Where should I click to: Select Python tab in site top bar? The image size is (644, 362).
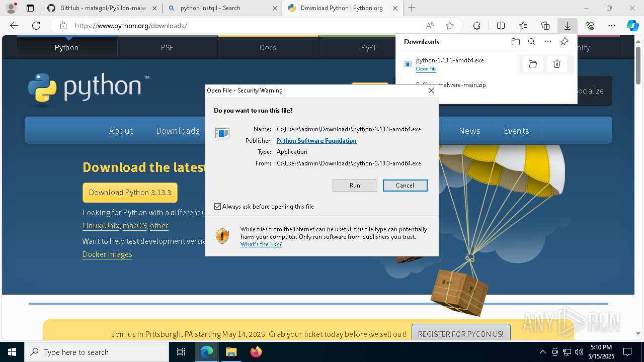67,47
